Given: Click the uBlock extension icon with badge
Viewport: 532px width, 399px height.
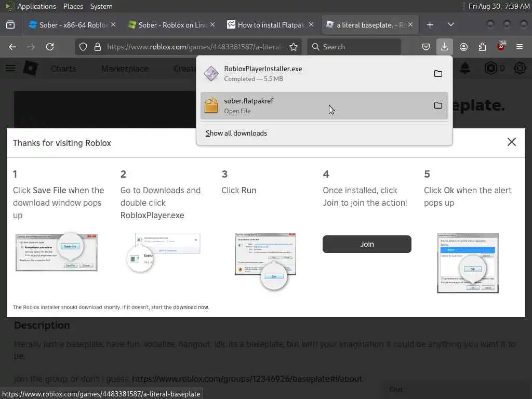Looking at the screenshot, I should tap(501, 46).
